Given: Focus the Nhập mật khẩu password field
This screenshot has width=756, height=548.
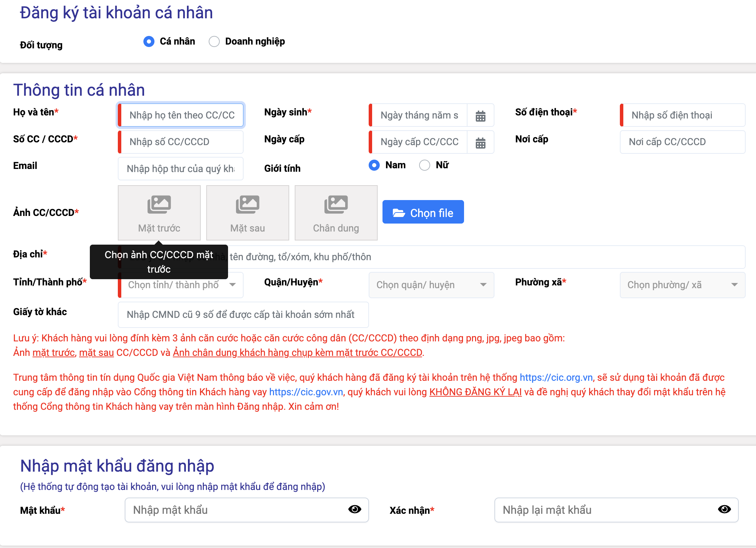Looking at the screenshot, I should 247,510.
